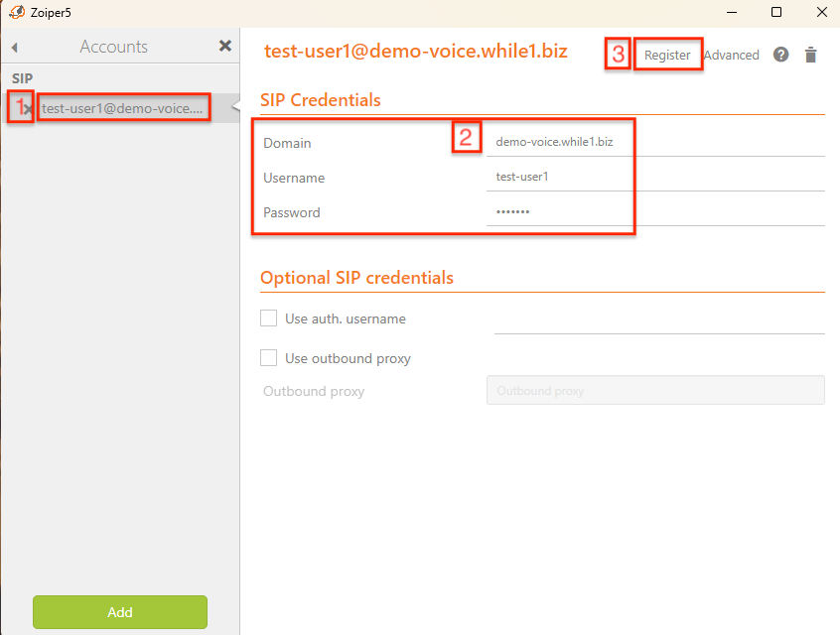Click into the Domain field
The width and height of the screenshot is (840, 635).
(655, 142)
